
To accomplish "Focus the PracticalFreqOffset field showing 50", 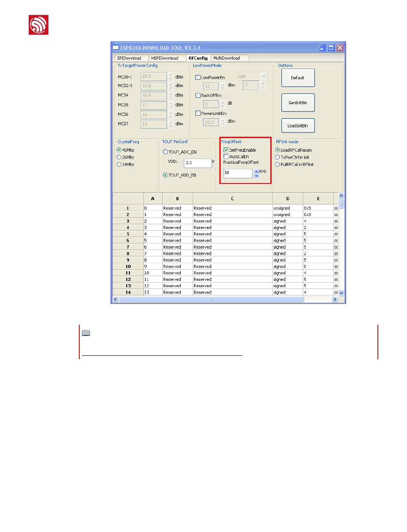I will pyautogui.click(x=238, y=173).
